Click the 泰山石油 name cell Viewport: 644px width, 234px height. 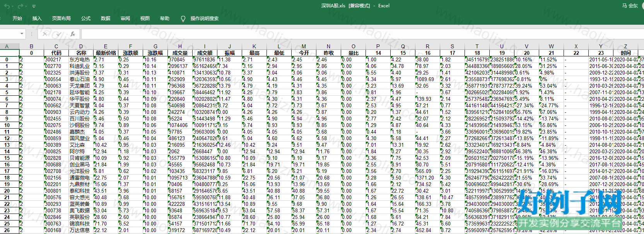[81, 79]
